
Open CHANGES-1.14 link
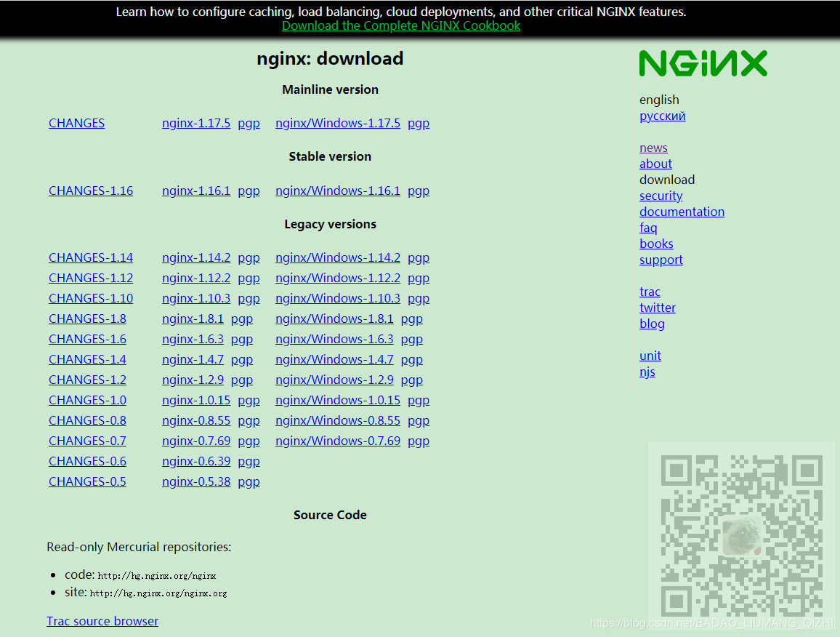[91, 258]
